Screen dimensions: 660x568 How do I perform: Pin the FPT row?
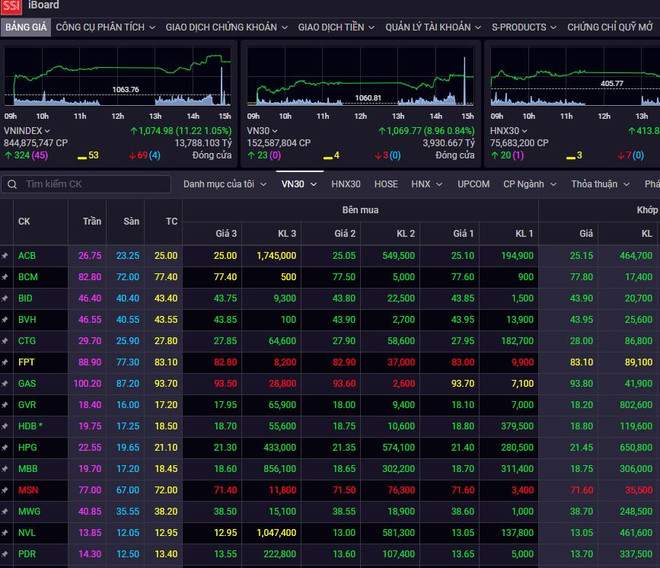pos(5,362)
